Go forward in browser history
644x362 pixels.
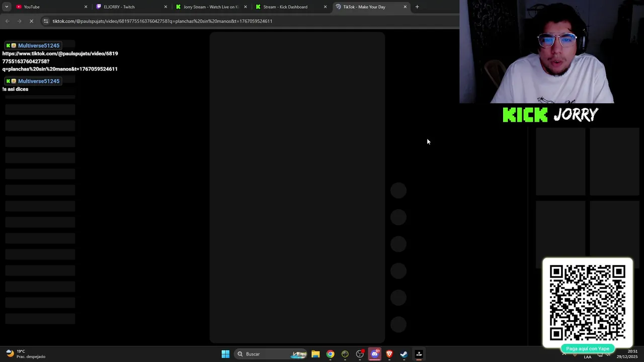click(19, 21)
